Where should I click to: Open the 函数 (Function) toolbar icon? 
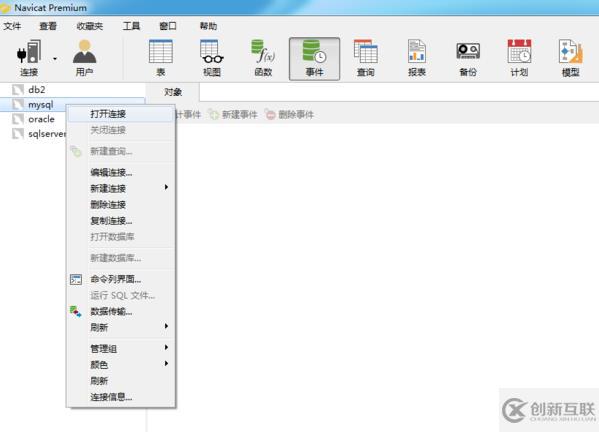[x=263, y=58]
